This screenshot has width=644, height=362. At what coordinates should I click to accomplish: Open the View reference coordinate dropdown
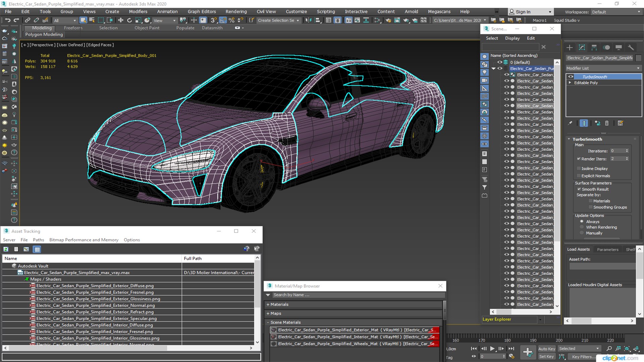coord(164,20)
